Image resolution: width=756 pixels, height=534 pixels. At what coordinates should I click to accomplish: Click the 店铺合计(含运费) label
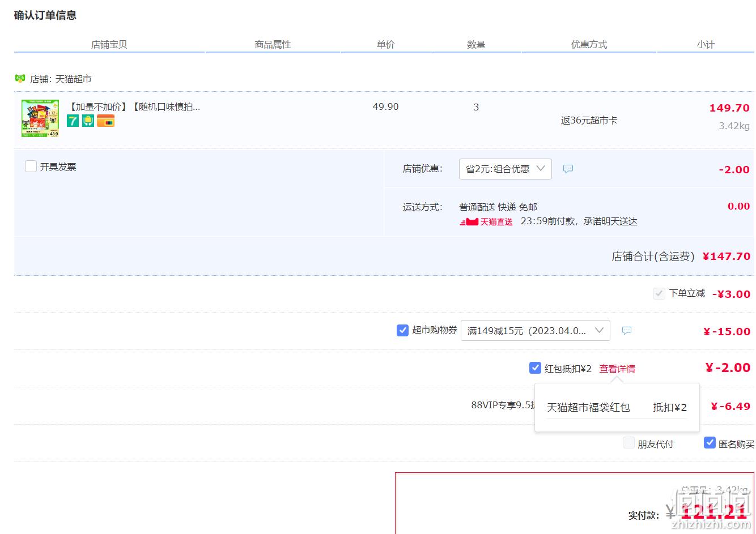[653, 257]
